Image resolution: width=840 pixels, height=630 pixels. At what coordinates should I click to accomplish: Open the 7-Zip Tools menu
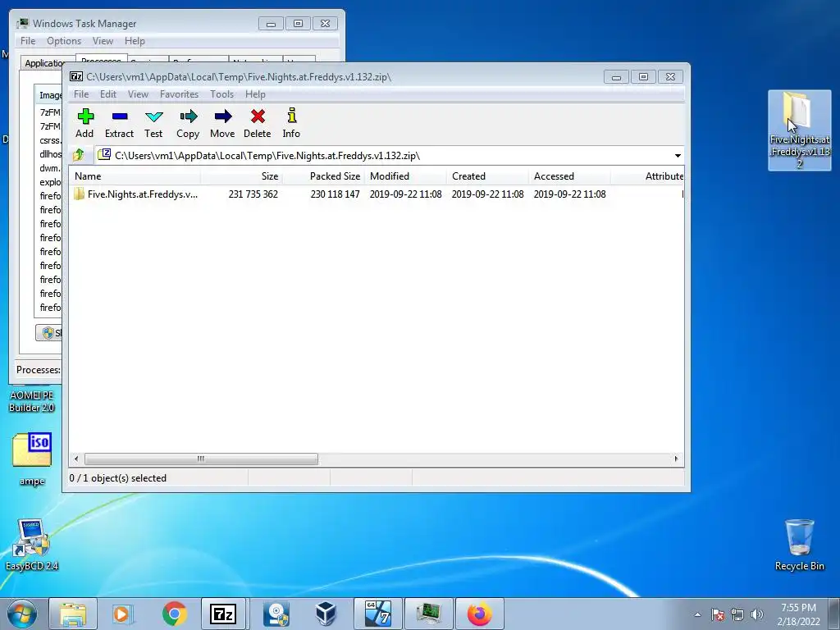click(221, 94)
